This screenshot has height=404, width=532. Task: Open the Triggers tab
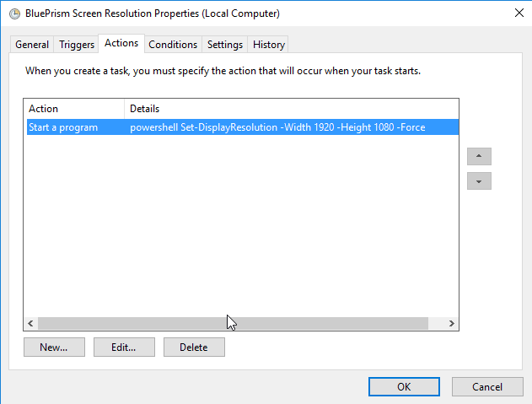click(77, 45)
